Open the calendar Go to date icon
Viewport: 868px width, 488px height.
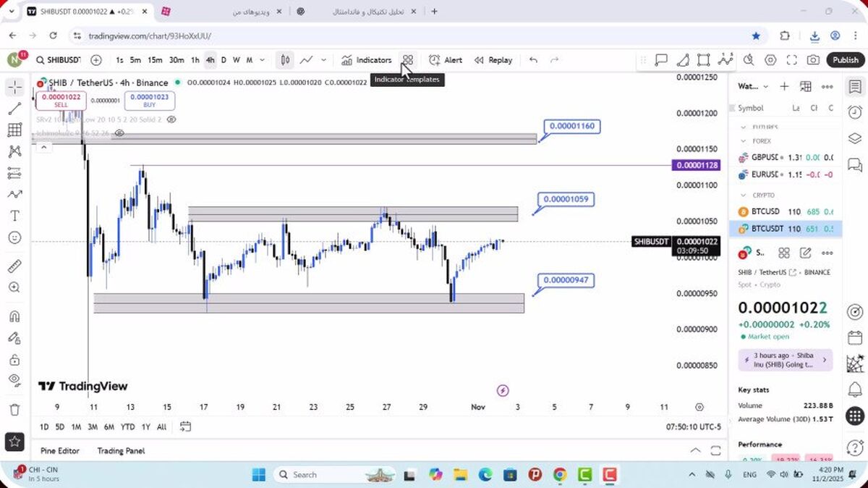tap(186, 426)
